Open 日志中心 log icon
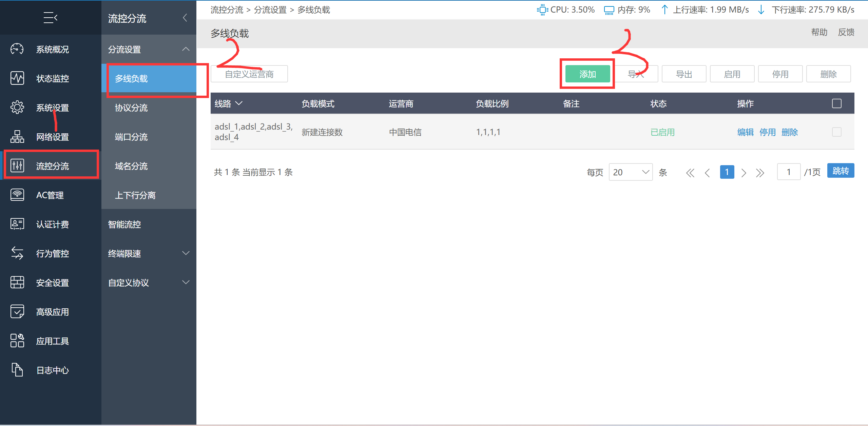868x426 pixels. [17, 370]
